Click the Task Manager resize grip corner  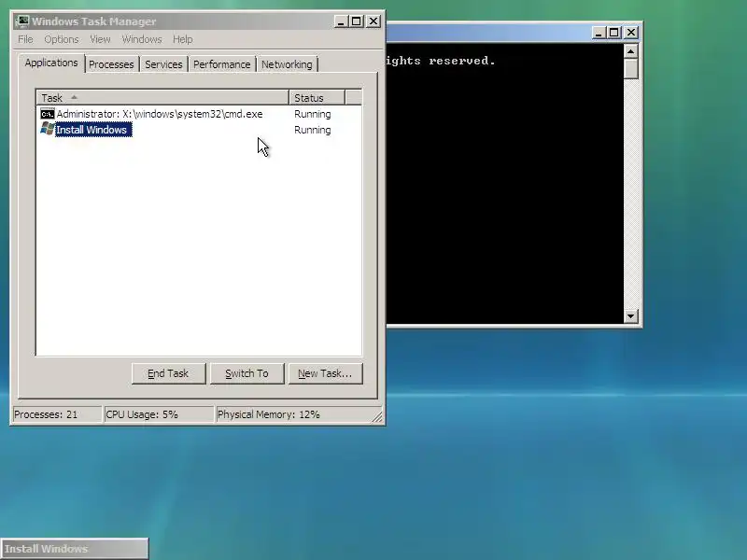coord(377,416)
